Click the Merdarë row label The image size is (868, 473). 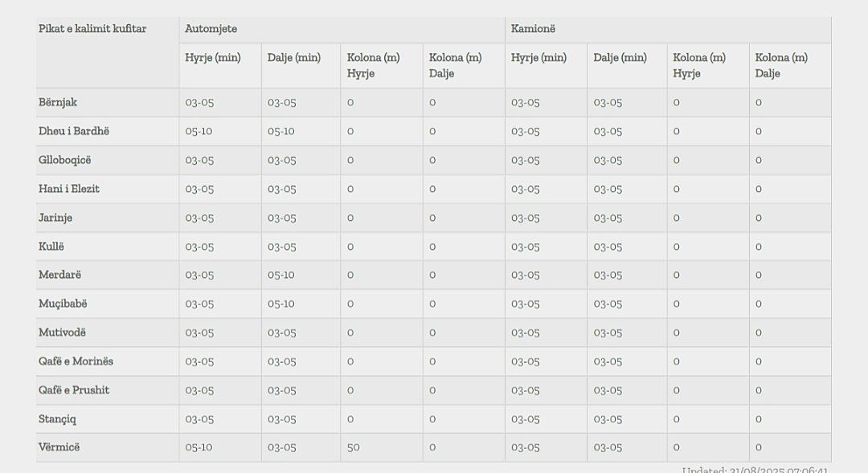pos(59,275)
